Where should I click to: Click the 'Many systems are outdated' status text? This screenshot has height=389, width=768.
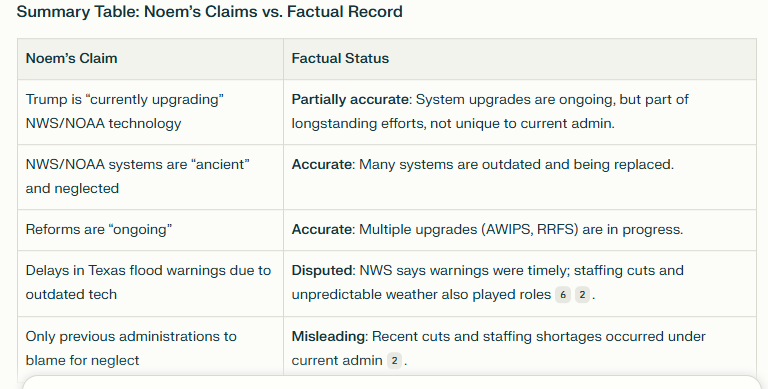point(516,165)
